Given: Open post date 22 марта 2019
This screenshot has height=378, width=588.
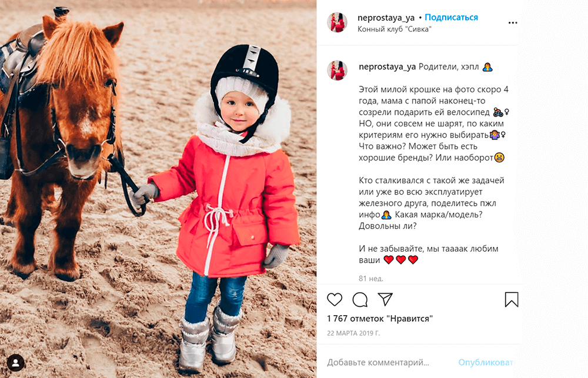Looking at the screenshot, I should click(353, 333).
